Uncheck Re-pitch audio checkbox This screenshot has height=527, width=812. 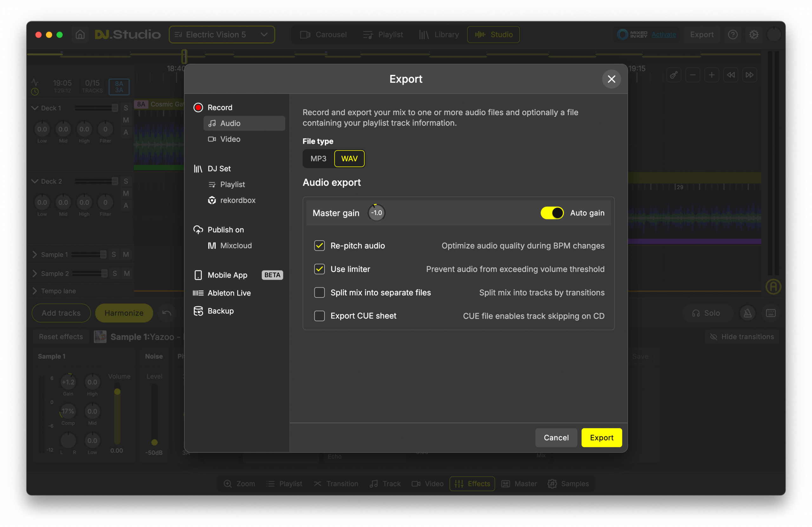[319, 246]
